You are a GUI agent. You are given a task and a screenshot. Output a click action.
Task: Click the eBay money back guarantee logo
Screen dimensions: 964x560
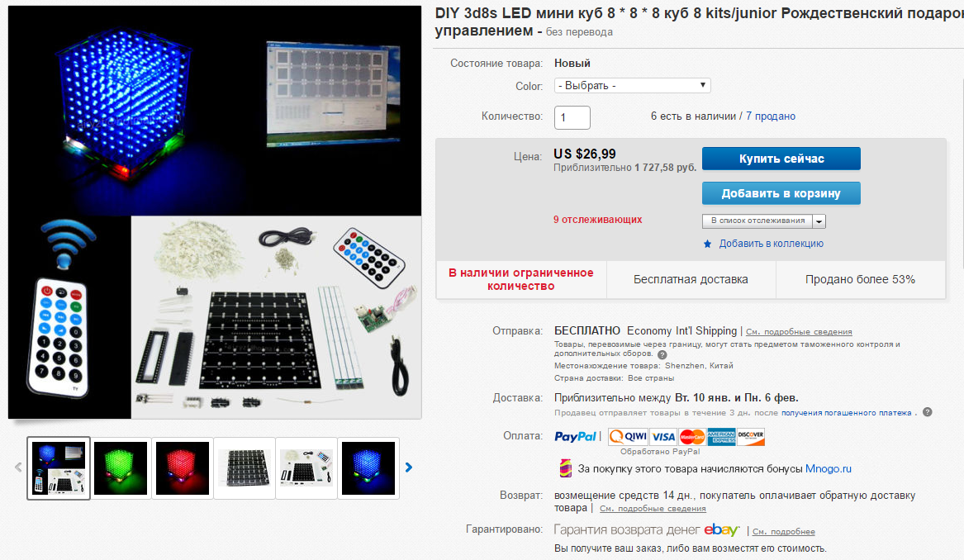pos(722,530)
